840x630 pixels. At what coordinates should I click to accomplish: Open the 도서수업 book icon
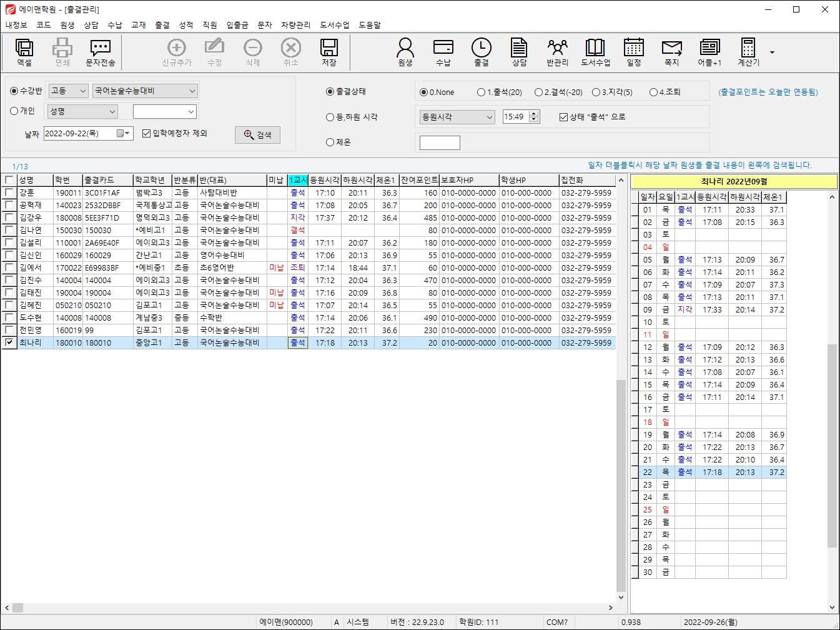point(595,52)
